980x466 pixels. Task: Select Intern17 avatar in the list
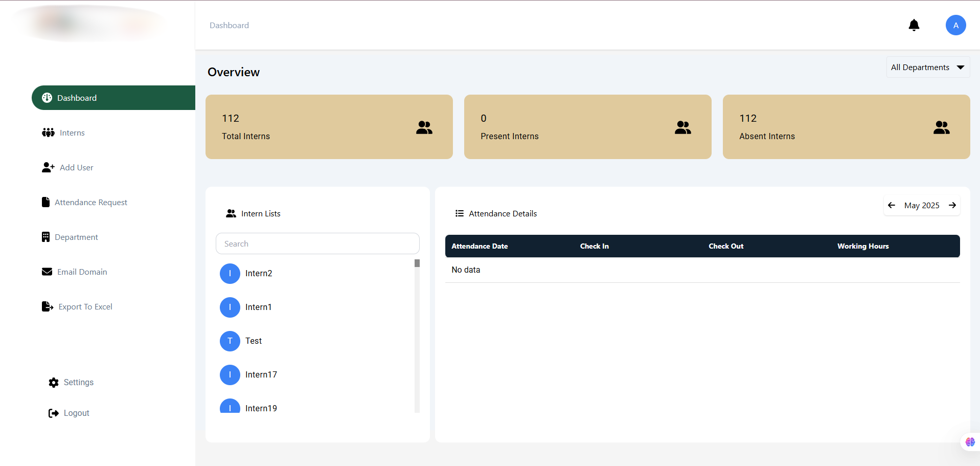pyautogui.click(x=230, y=375)
